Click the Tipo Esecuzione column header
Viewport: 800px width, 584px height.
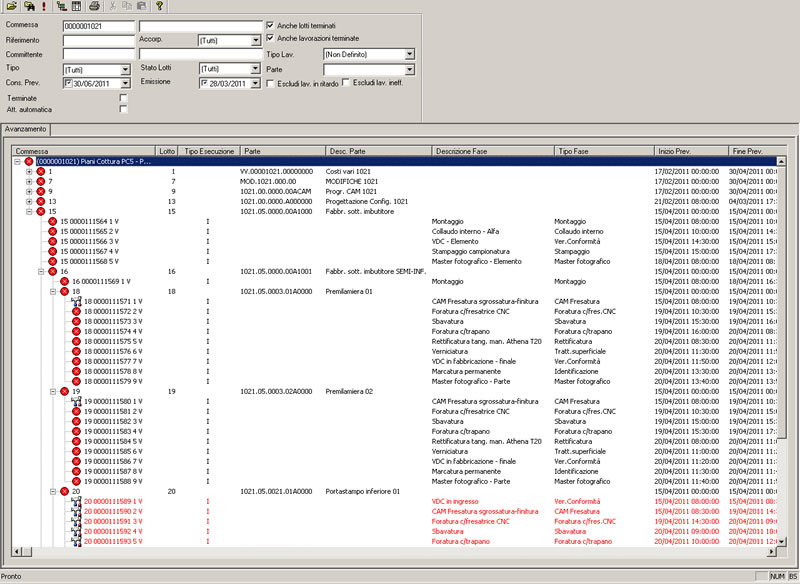pos(209,151)
